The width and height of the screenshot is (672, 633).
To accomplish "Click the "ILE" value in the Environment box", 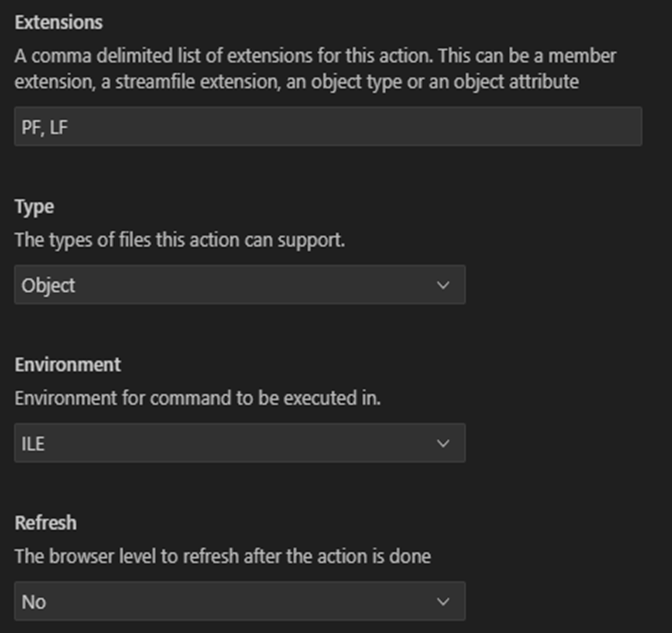I will [x=33, y=443].
